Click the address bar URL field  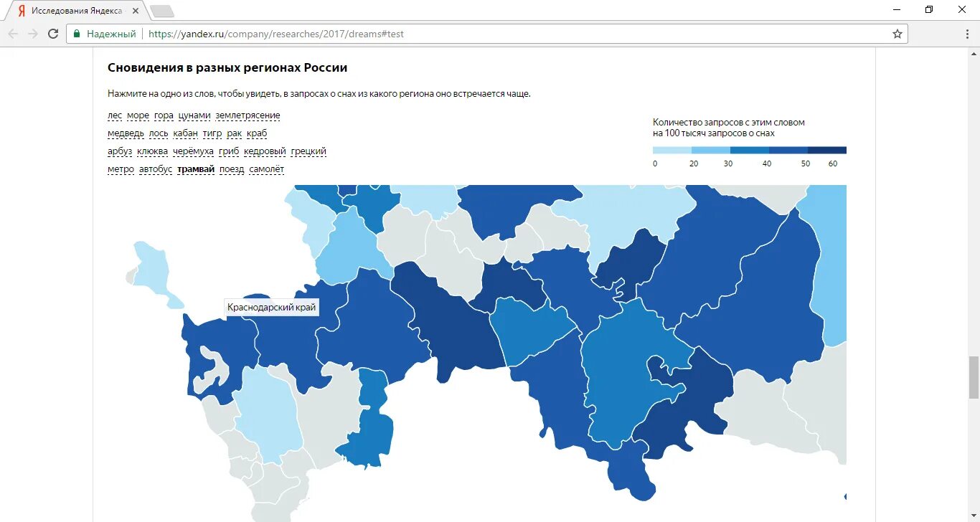coord(488,34)
